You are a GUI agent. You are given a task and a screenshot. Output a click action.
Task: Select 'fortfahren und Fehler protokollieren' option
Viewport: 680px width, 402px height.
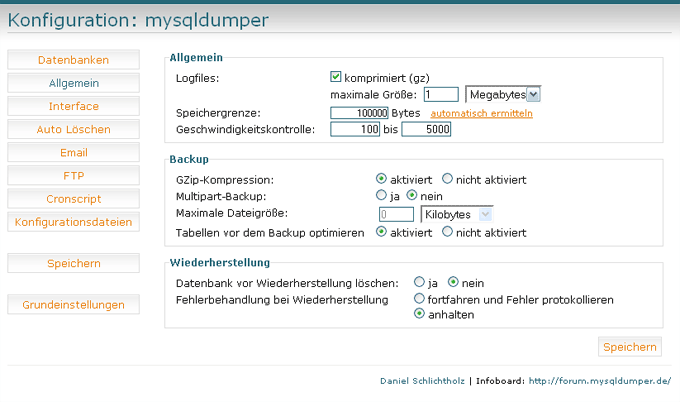click(x=420, y=299)
